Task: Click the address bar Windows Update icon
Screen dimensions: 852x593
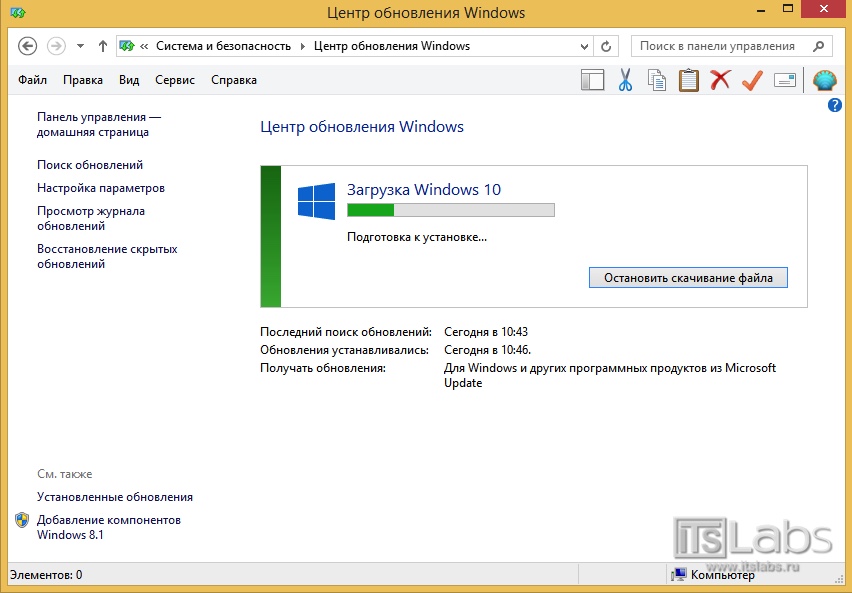Action: point(127,46)
